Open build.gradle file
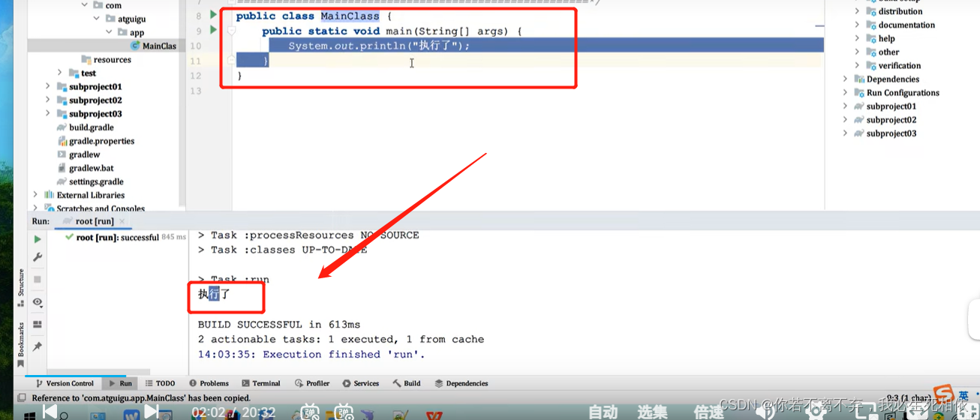 86,127
